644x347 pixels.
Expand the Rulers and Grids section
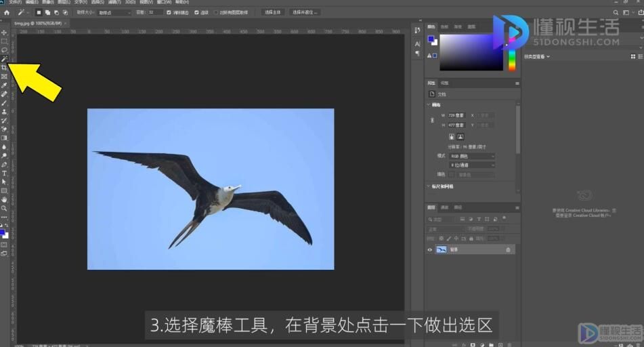[429, 186]
